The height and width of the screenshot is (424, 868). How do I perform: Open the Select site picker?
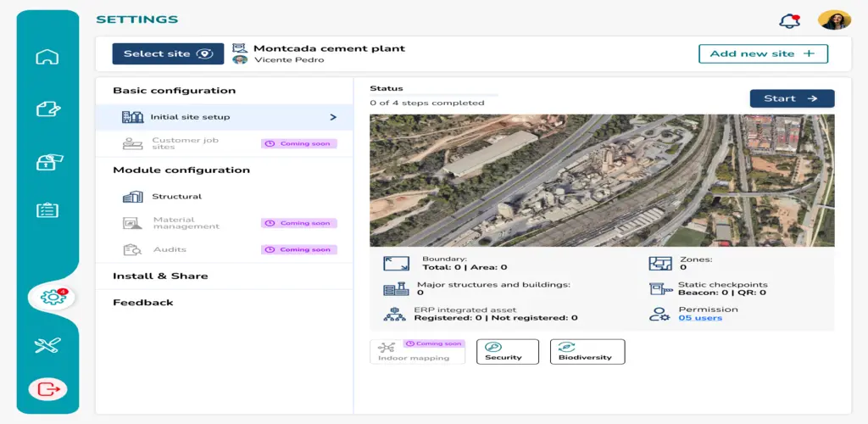(x=169, y=53)
